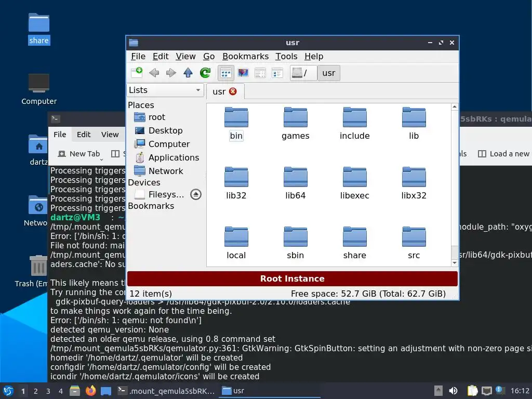
Task: Reload the usr folder view
Action: click(x=205, y=73)
